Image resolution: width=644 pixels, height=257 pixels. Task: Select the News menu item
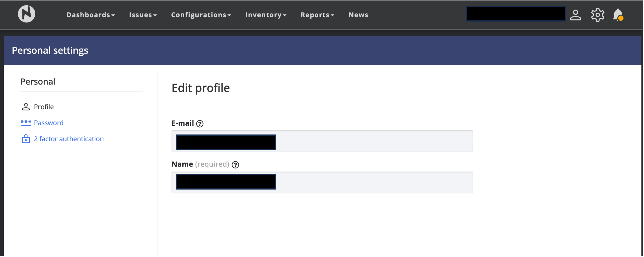coord(358,14)
